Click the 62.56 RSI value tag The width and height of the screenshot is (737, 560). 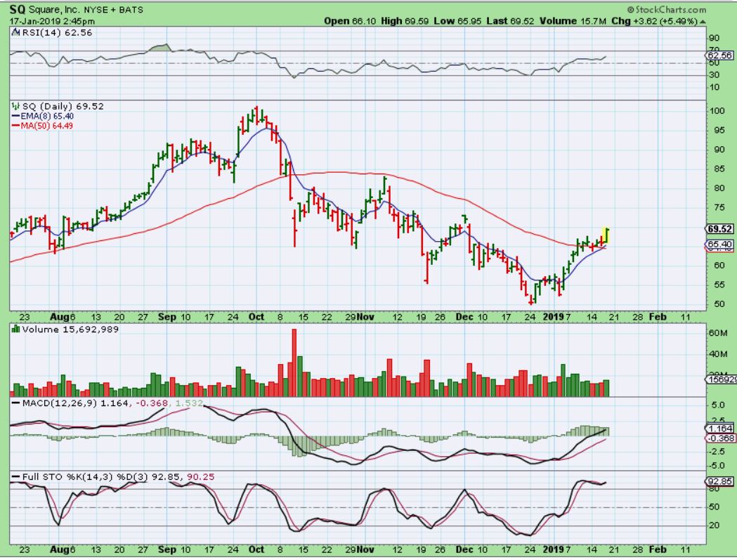[x=719, y=56]
